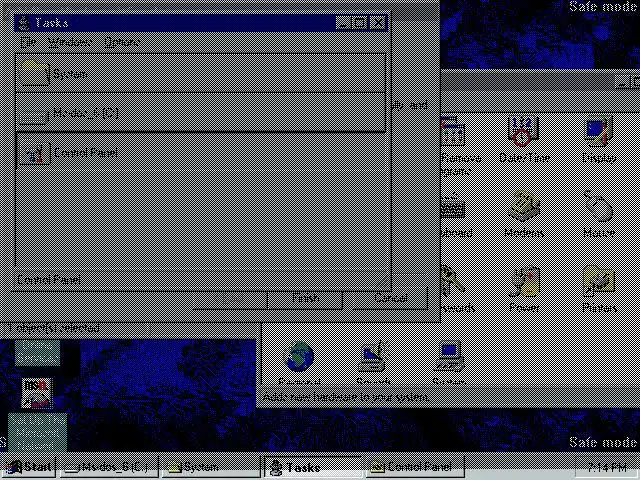This screenshot has width=640, height=480.
Task: Minimize the Tasks window
Action: coord(343,23)
